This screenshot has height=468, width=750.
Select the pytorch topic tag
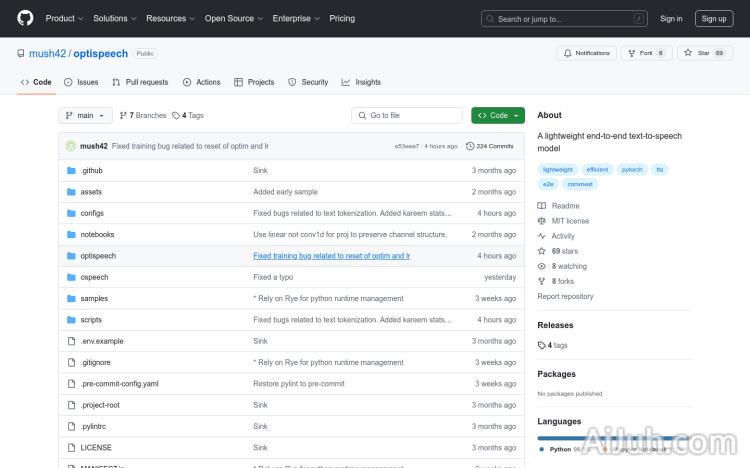coord(632,170)
